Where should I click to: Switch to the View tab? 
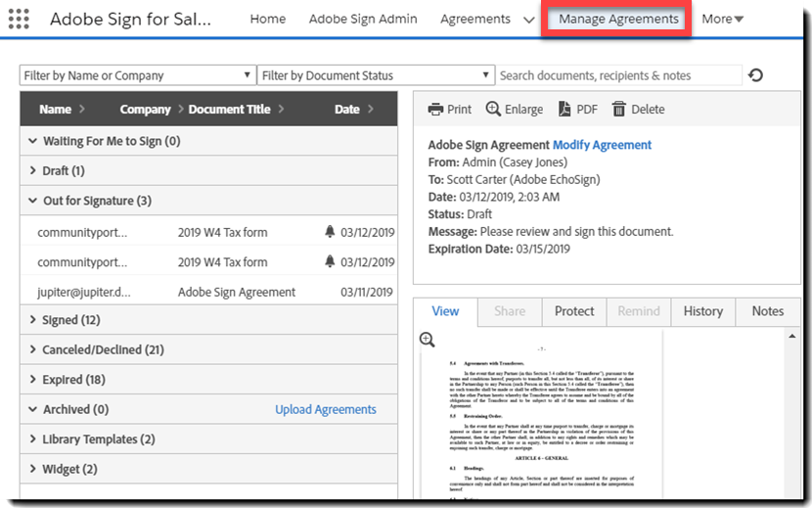point(445,311)
